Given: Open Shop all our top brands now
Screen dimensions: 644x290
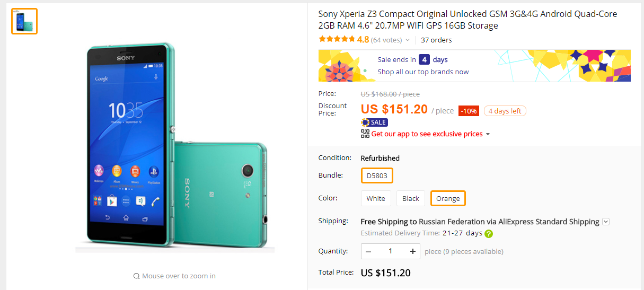Looking at the screenshot, I should (423, 72).
